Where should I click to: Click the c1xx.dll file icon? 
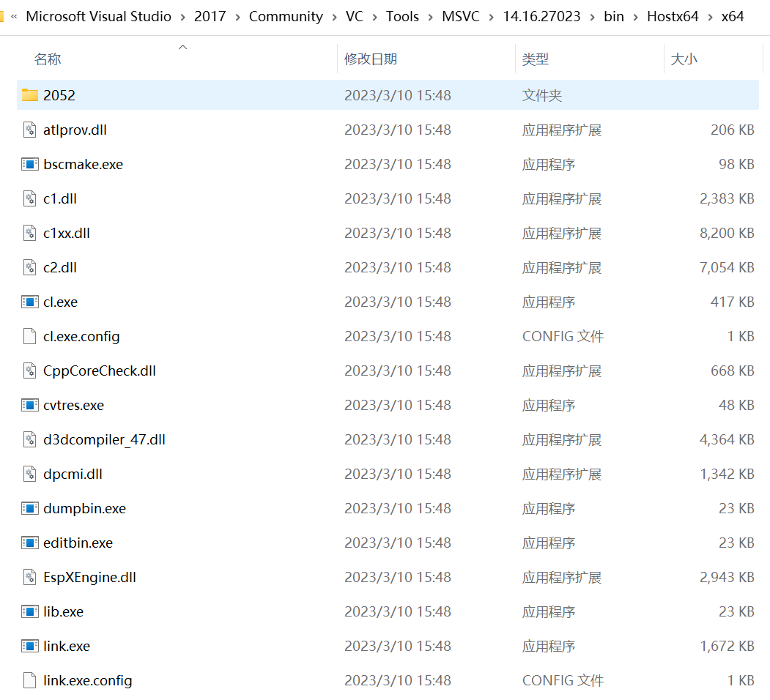(29, 233)
